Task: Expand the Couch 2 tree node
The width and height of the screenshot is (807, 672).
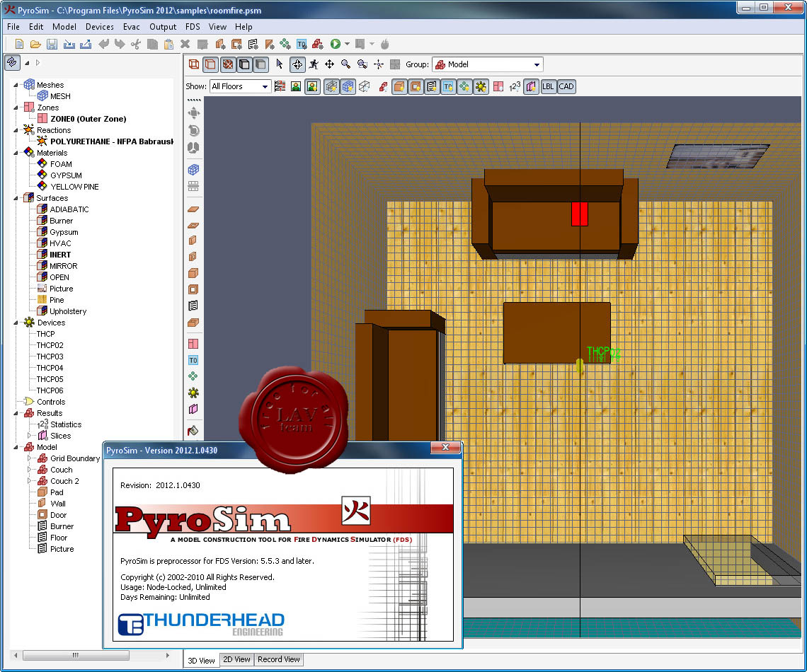Action: [x=29, y=481]
